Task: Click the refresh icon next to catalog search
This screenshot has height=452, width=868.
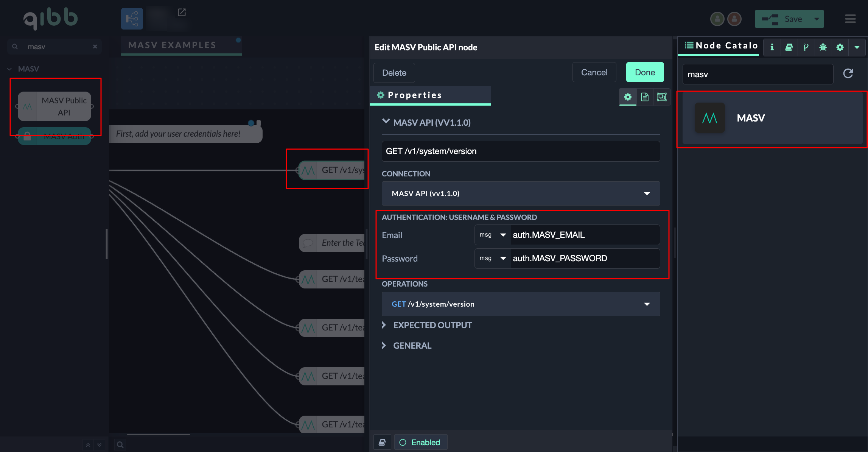Action: point(848,73)
